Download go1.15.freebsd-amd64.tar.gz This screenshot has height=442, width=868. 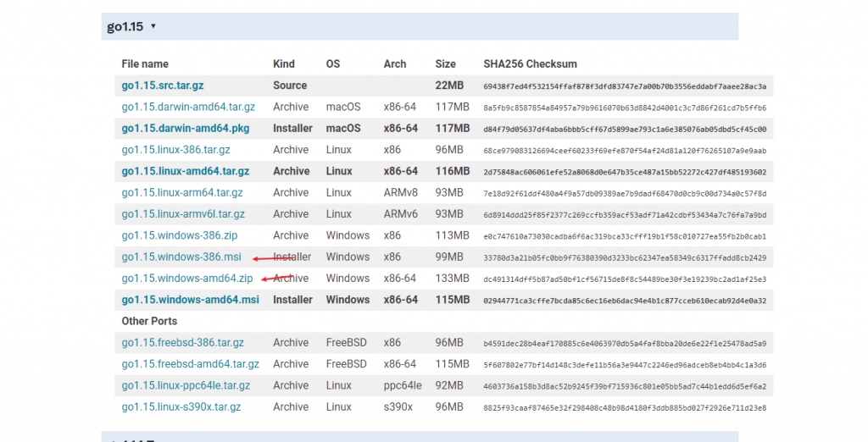[191, 365]
